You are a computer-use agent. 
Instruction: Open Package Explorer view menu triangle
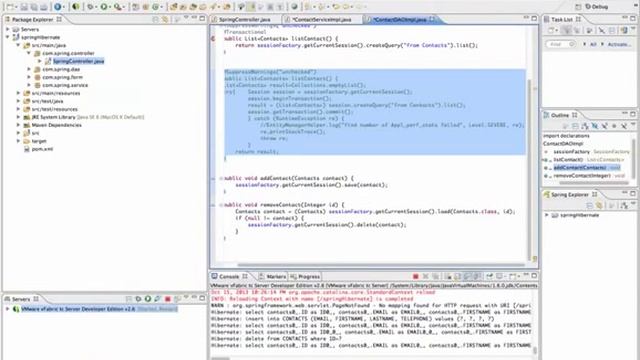185,18
